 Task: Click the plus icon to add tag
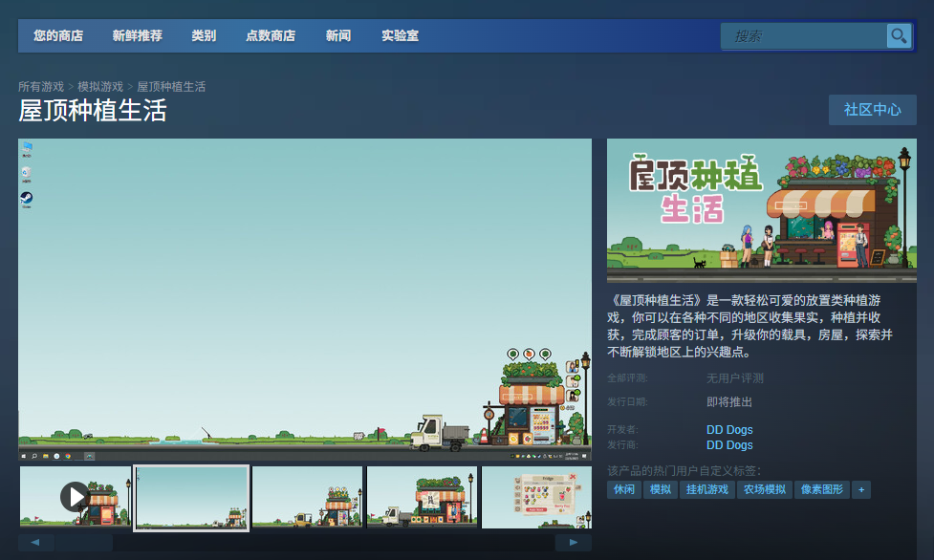point(861,489)
